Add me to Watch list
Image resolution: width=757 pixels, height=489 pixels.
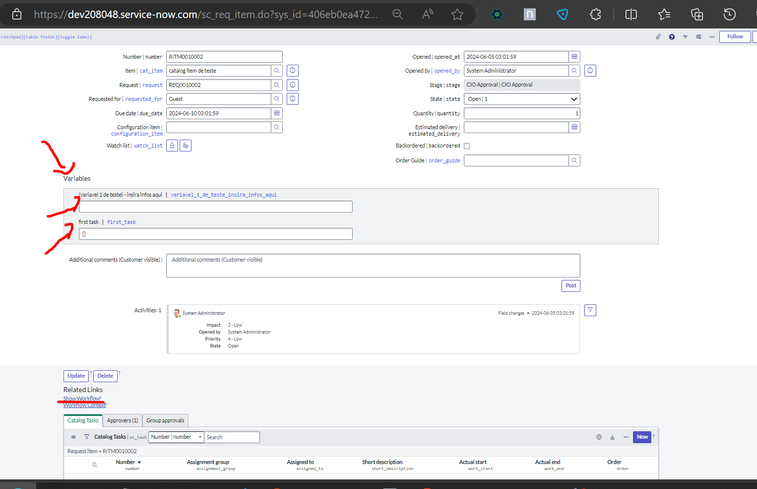point(185,145)
